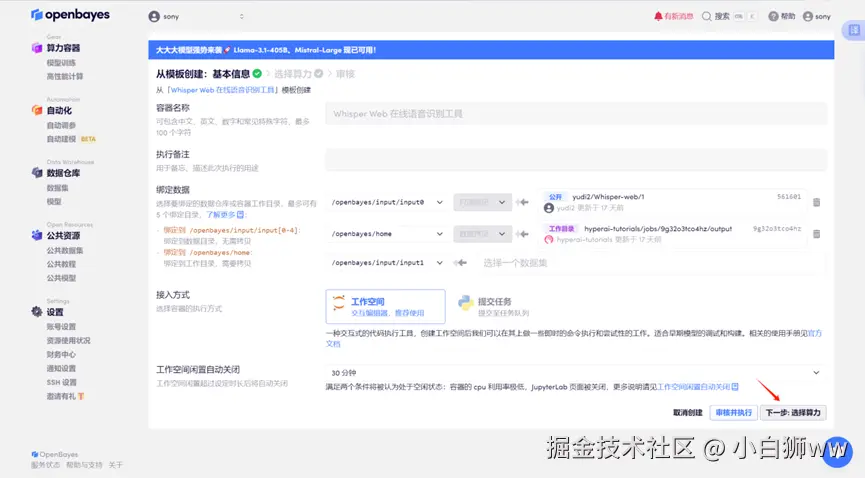Go to 自动调参 in sidebar

coord(61,125)
